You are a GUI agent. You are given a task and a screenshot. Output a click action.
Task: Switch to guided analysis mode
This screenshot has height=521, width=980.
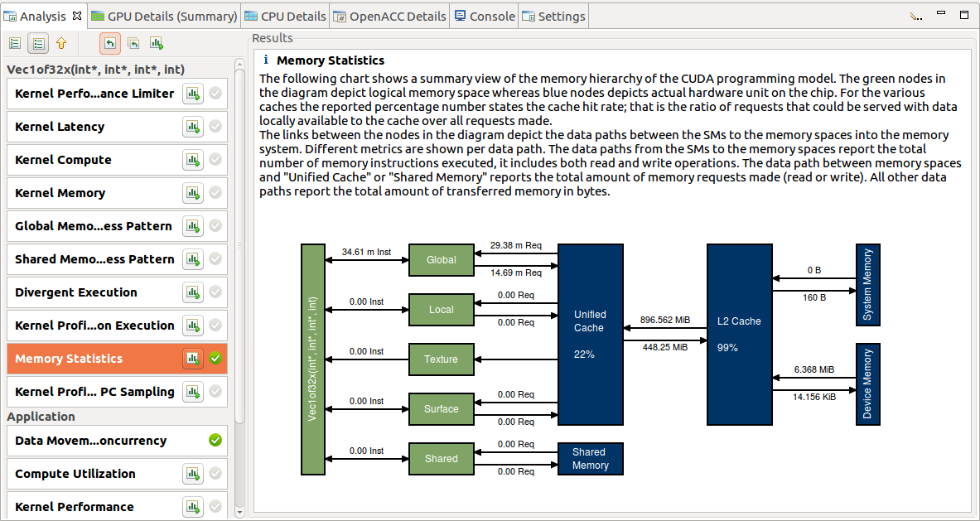[14, 42]
